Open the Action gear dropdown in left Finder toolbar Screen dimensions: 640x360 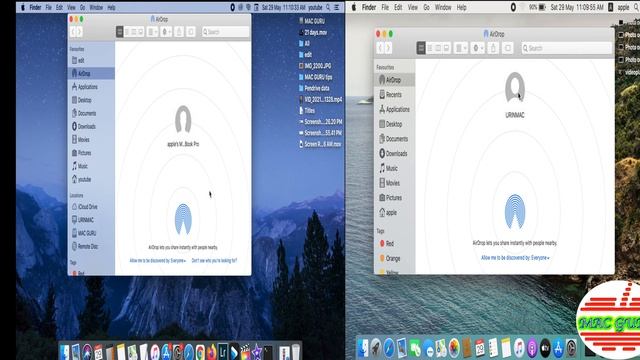pyautogui.click(x=166, y=32)
